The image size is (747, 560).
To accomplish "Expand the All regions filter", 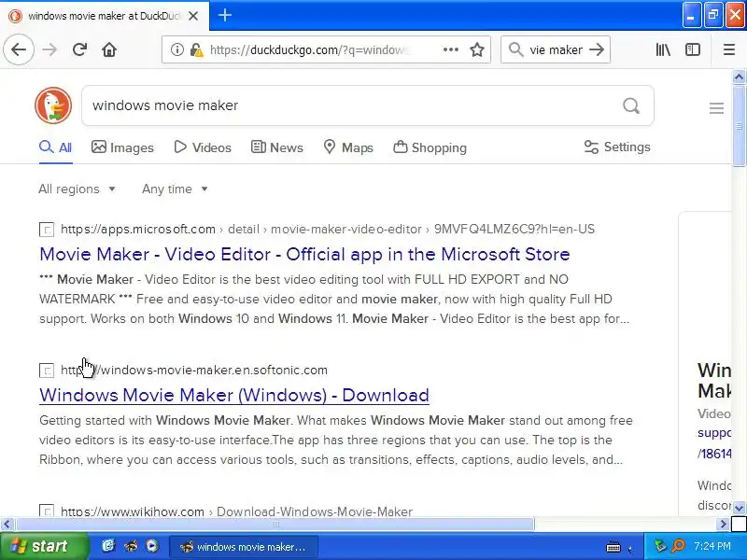I will coord(78,189).
